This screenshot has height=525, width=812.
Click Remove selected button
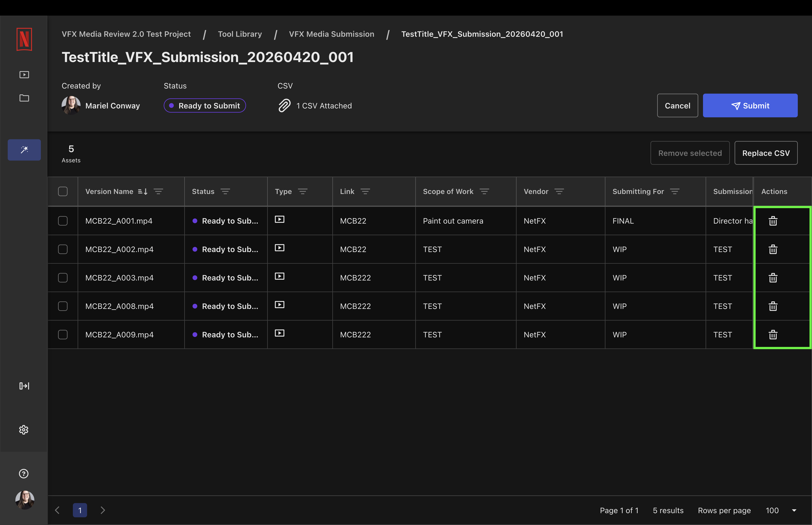tap(690, 153)
